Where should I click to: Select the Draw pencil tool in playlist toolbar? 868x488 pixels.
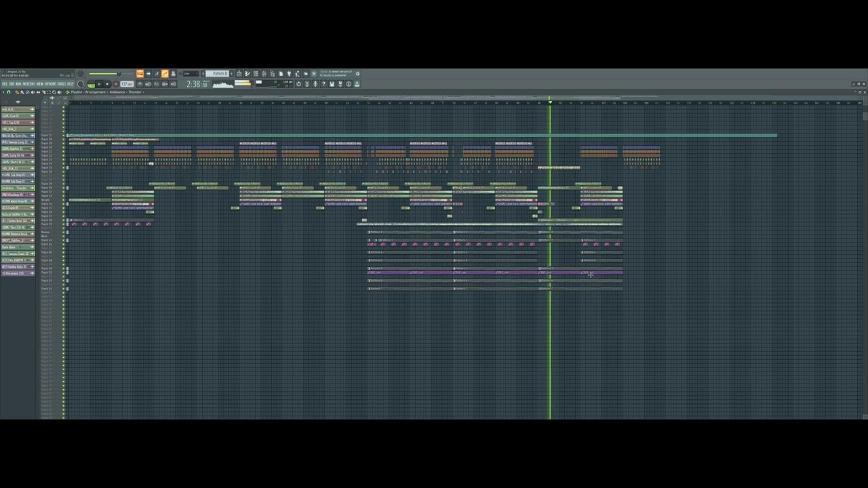pyautogui.click(x=17, y=92)
